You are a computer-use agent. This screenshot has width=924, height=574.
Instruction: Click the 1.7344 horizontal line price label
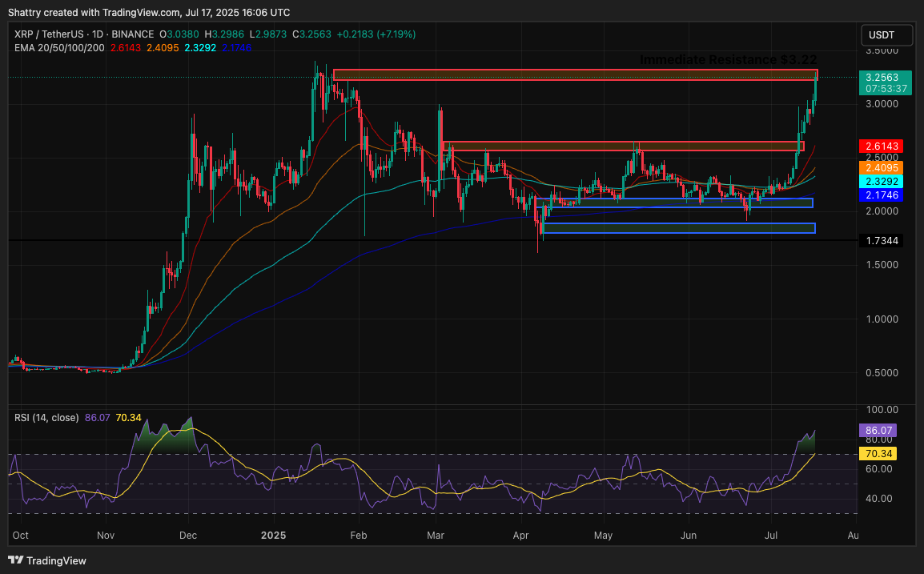tap(880, 240)
